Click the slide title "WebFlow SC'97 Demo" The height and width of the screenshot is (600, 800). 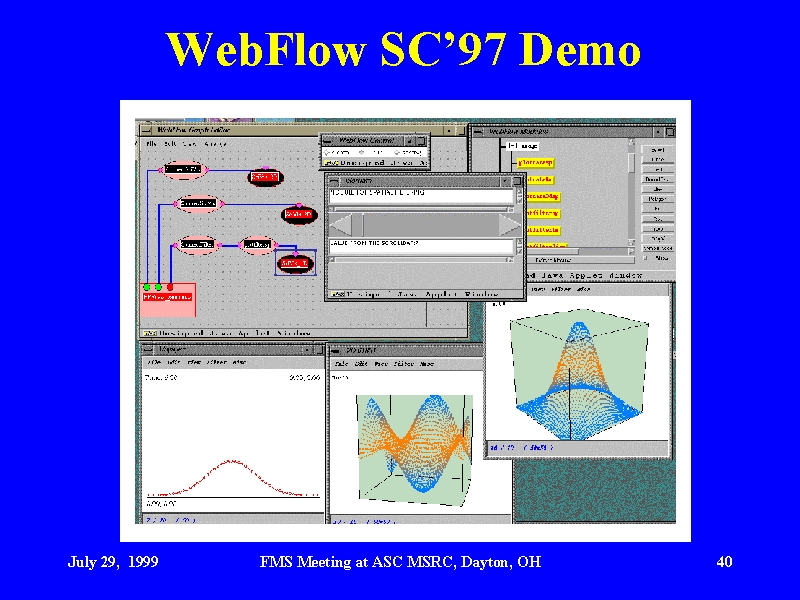click(x=403, y=49)
